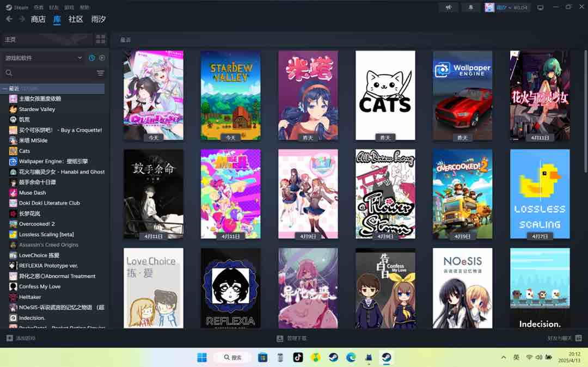Viewport: 588px width, 367px height.
Task: Open the 鼓手余命 cover thumbnail
Action: [154, 194]
